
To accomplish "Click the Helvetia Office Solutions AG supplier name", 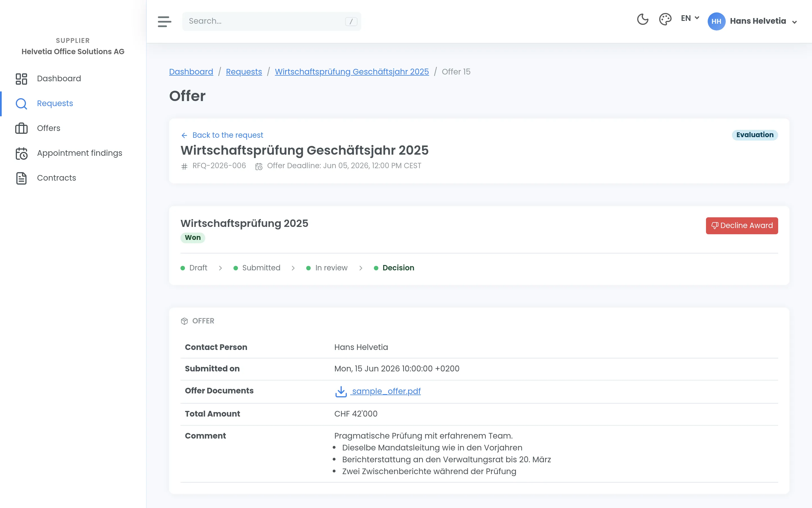I will [73, 51].
